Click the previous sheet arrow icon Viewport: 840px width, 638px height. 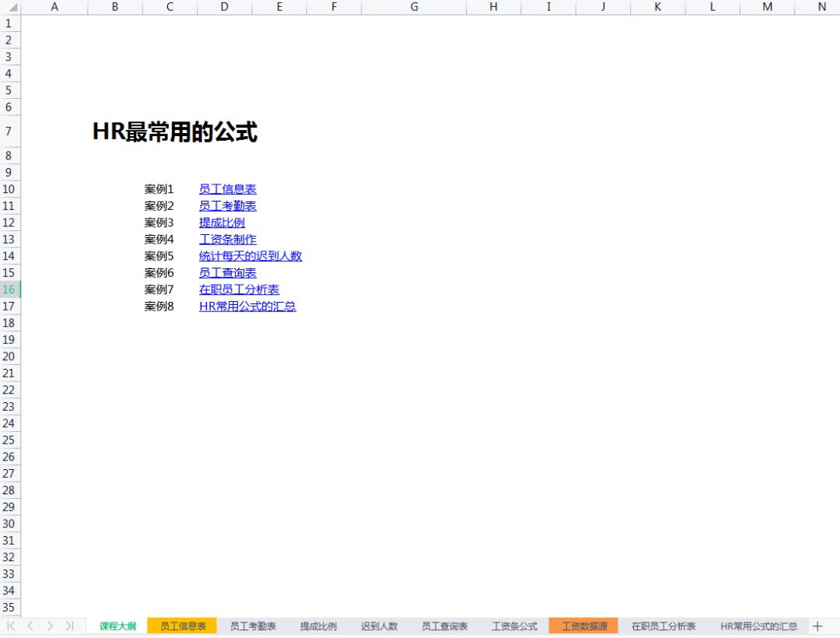(x=30, y=626)
